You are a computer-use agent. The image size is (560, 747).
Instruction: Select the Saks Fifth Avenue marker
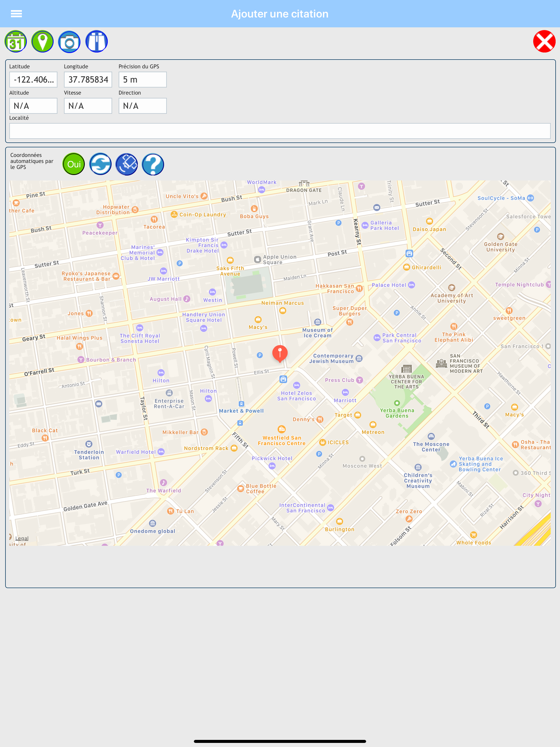click(230, 260)
